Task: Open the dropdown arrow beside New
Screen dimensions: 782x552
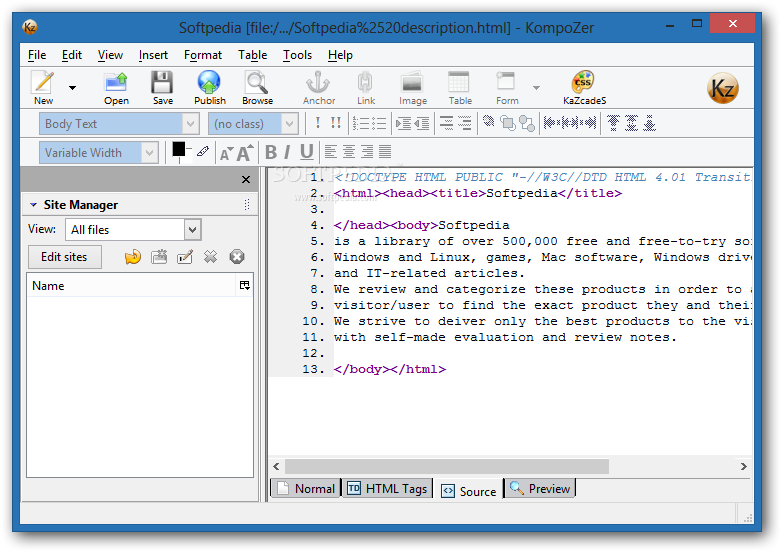Action: click(72, 88)
